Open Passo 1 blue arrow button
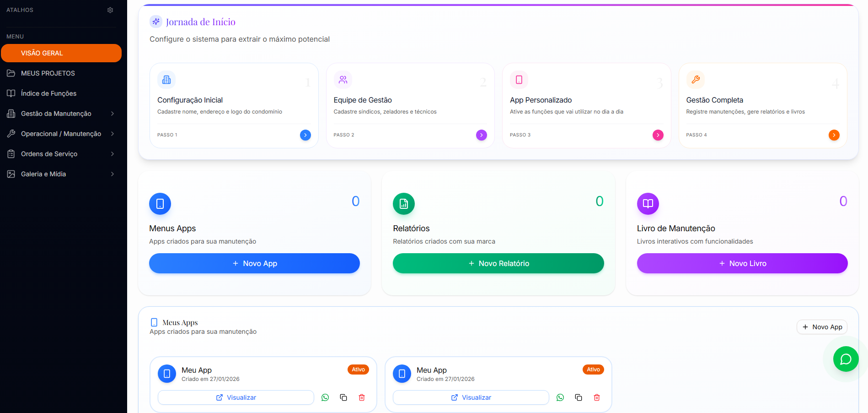The image size is (868, 413). [x=305, y=135]
